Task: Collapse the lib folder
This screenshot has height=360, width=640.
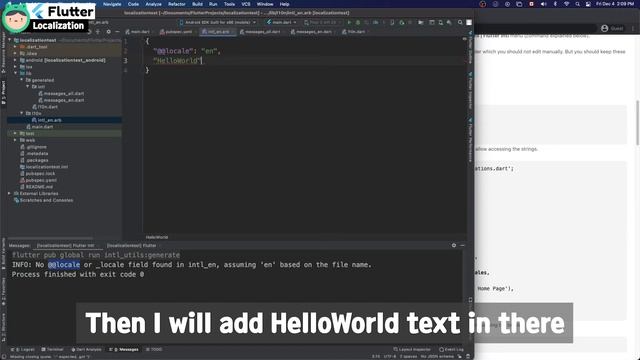Action: [16, 73]
